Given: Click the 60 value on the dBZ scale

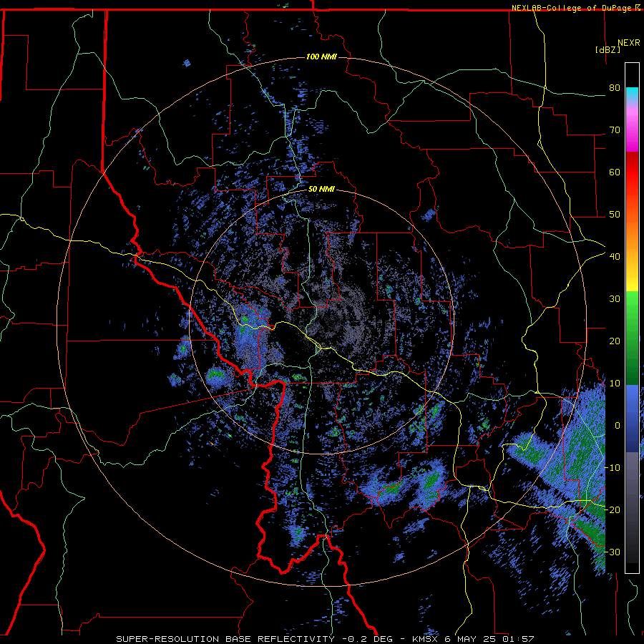Looking at the screenshot, I should pos(615,172).
